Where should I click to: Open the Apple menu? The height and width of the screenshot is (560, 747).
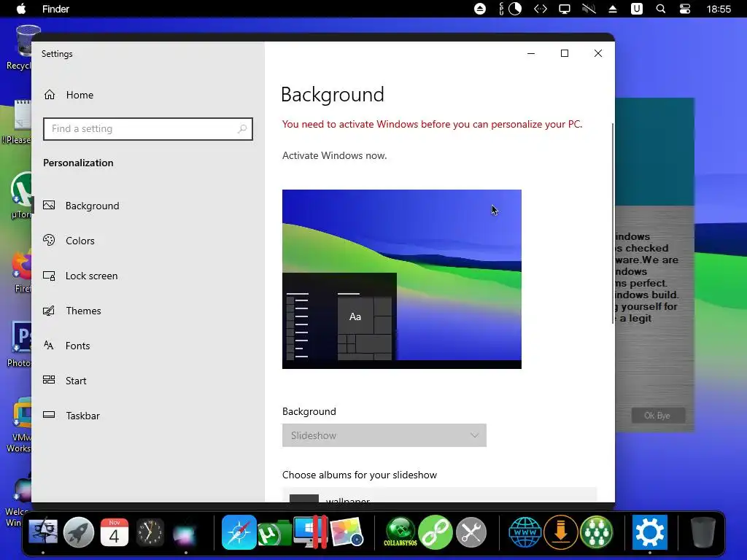pyautogui.click(x=21, y=9)
